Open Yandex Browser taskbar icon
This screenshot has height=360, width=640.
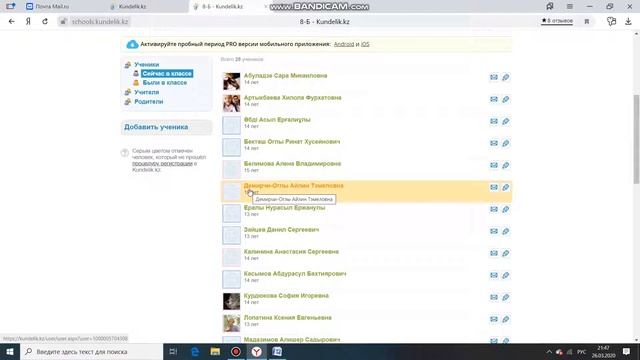[x=256, y=351]
